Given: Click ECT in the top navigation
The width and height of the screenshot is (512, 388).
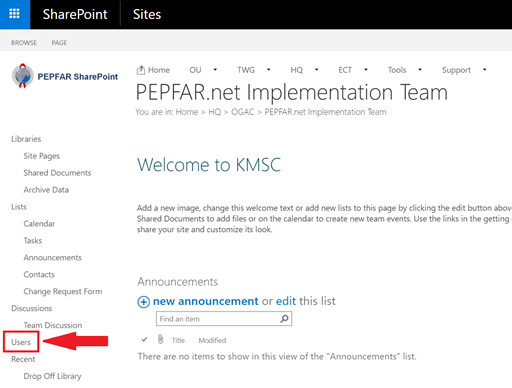Looking at the screenshot, I should coord(345,70).
